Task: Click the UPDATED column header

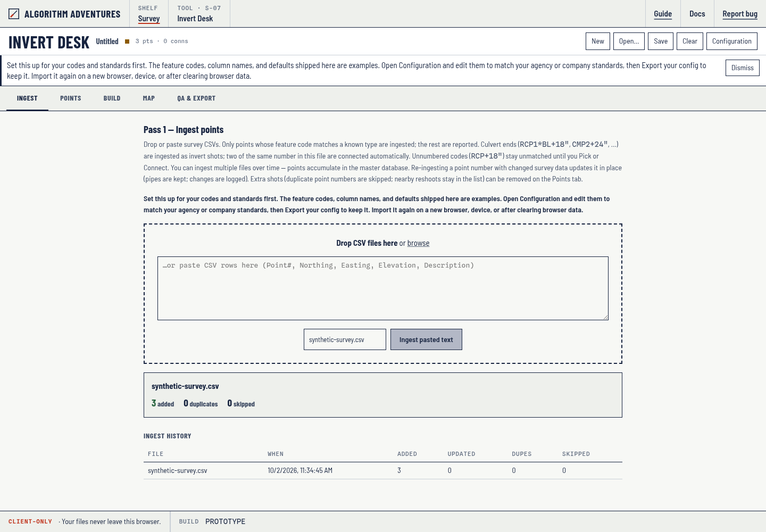Action: pos(461,454)
